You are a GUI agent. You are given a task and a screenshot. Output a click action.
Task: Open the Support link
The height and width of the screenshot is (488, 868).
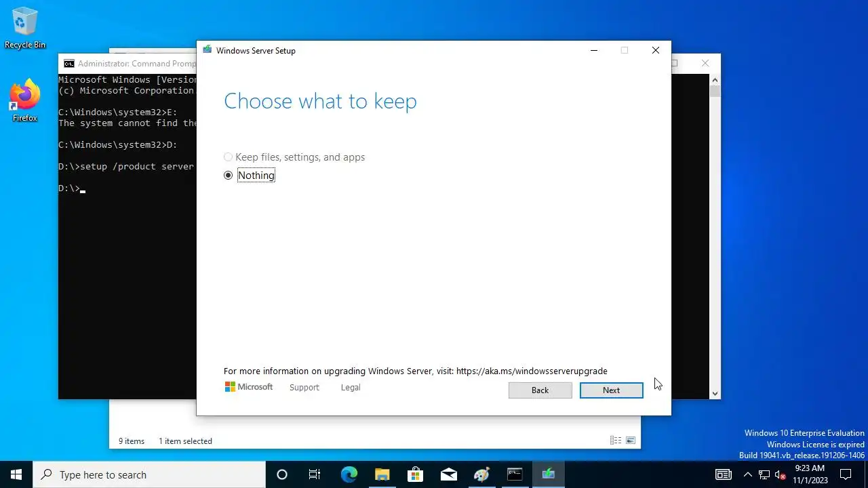point(304,388)
